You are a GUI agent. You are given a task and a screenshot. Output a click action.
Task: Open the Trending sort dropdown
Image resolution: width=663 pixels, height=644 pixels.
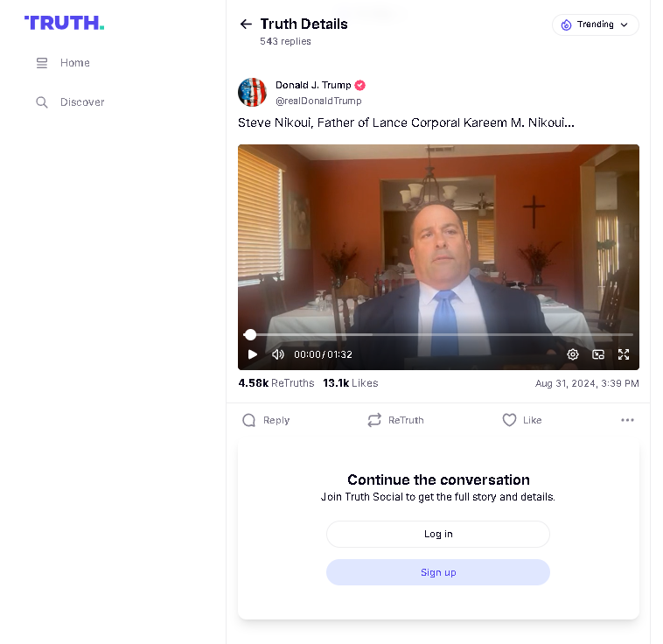596,24
